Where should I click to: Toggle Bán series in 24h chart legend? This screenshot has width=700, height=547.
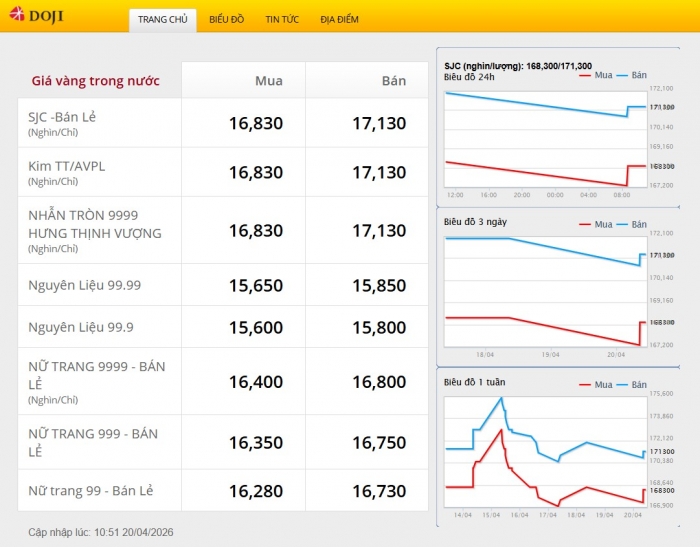[633, 75]
